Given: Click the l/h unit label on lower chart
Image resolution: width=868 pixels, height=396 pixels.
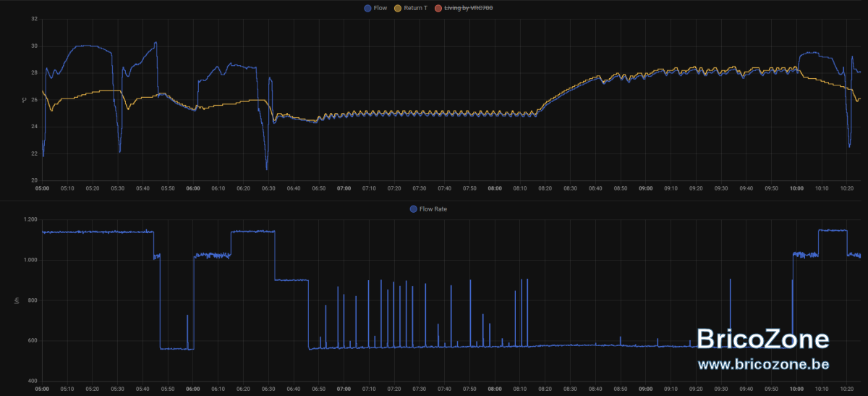Looking at the screenshot, I should (17, 300).
